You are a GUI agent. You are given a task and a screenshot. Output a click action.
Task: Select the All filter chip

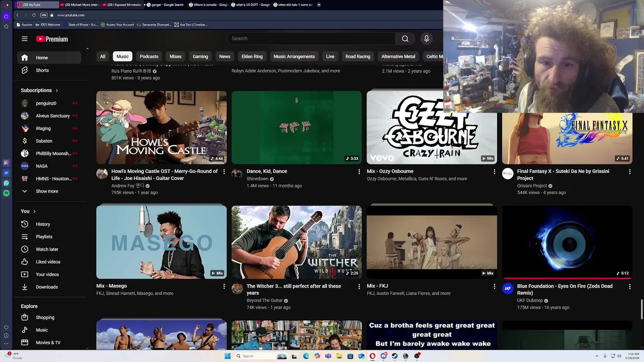click(x=103, y=56)
